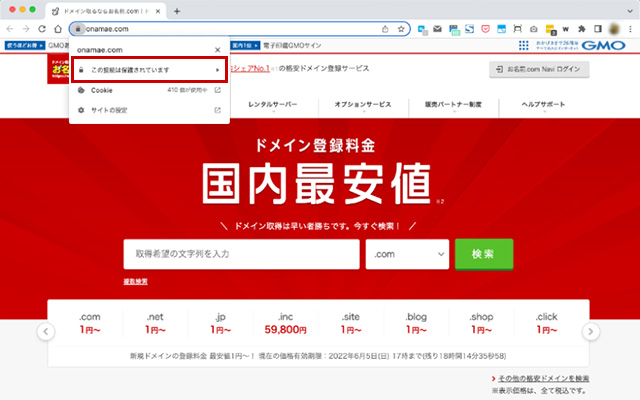Close the site info popup

(x=218, y=50)
